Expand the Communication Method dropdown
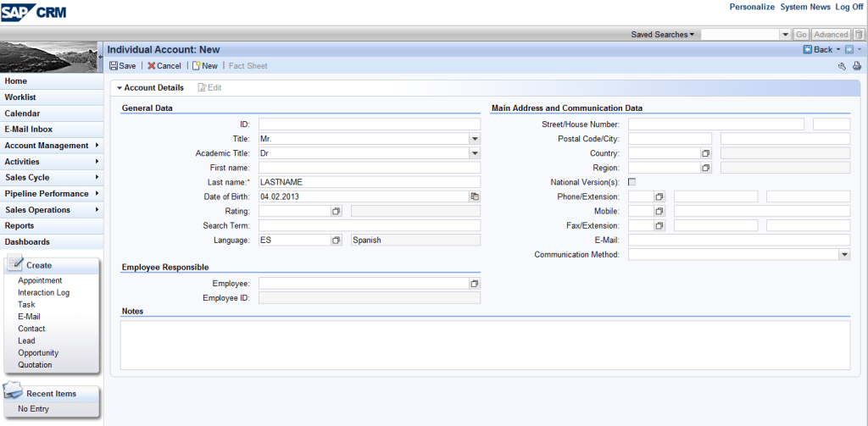Image resolution: width=868 pixels, height=426 pixels. coord(844,254)
